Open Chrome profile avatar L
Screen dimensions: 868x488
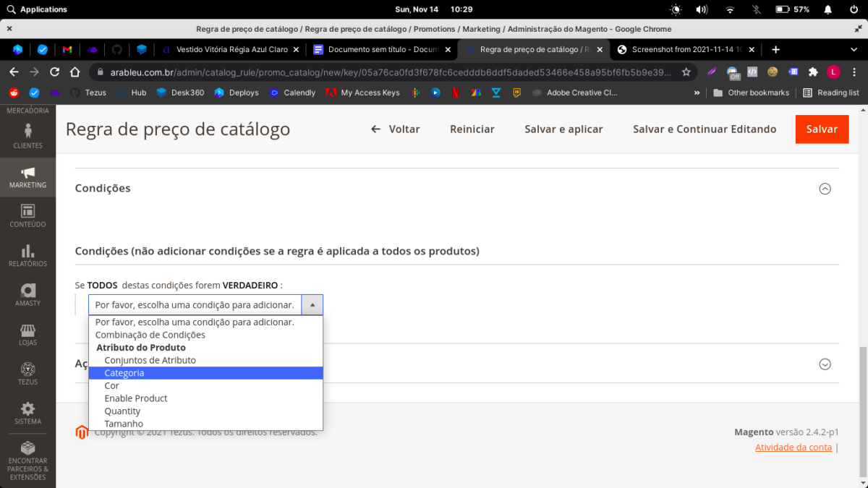tap(833, 72)
